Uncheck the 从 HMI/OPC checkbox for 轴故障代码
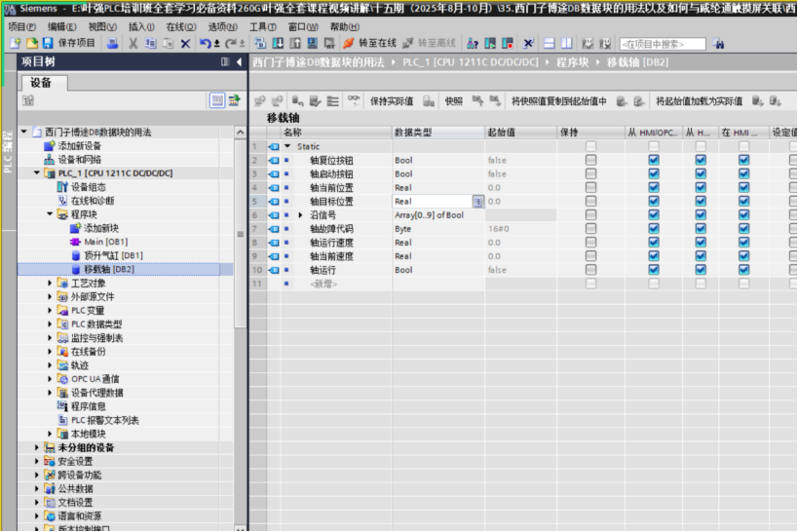 [x=654, y=229]
